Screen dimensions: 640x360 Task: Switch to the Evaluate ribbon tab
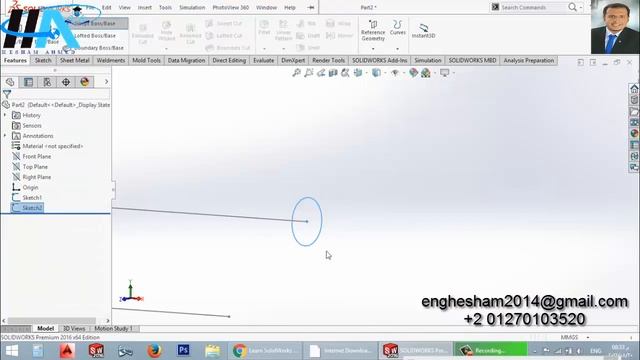tap(264, 60)
